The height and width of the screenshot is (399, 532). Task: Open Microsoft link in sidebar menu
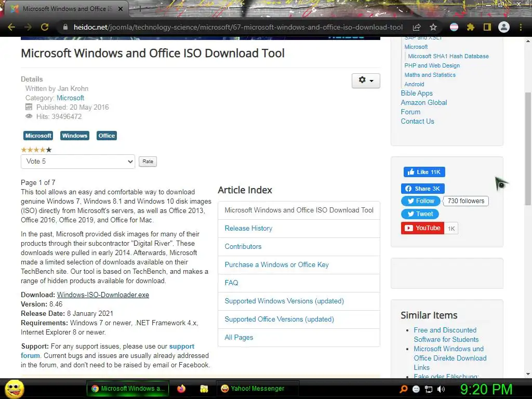(x=416, y=47)
